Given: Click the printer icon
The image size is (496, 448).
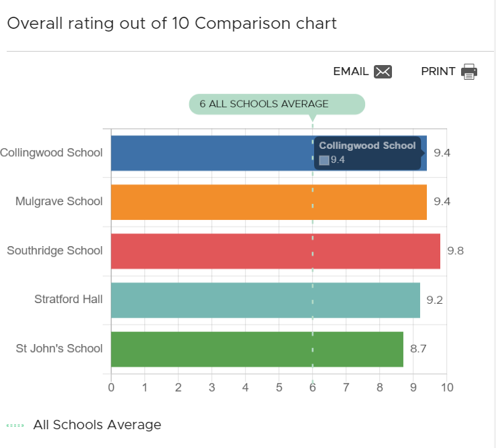Looking at the screenshot, I should (x=469, y=72).
